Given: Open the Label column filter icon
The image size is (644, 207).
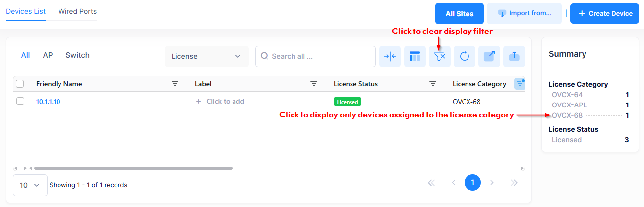Looking at the screenshot, I should pyautogui.click(x=314, y=84).
